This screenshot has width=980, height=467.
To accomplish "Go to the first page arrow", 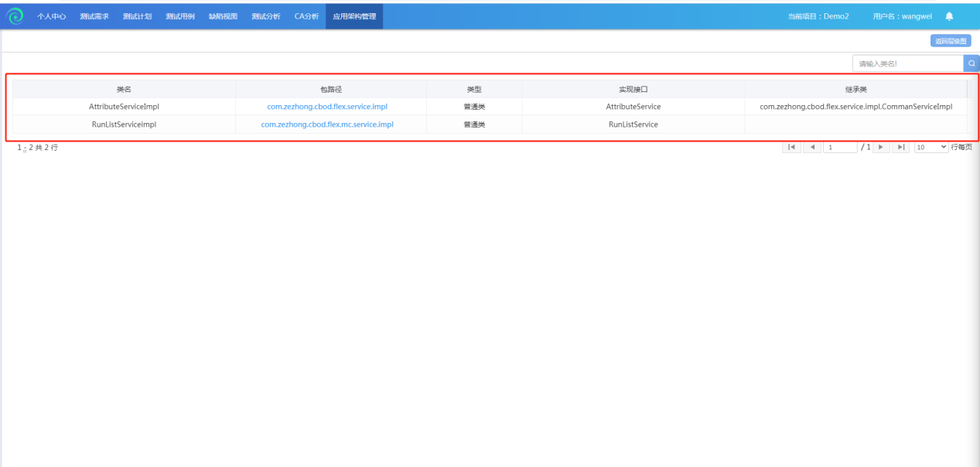I will [x=790, y=147].
